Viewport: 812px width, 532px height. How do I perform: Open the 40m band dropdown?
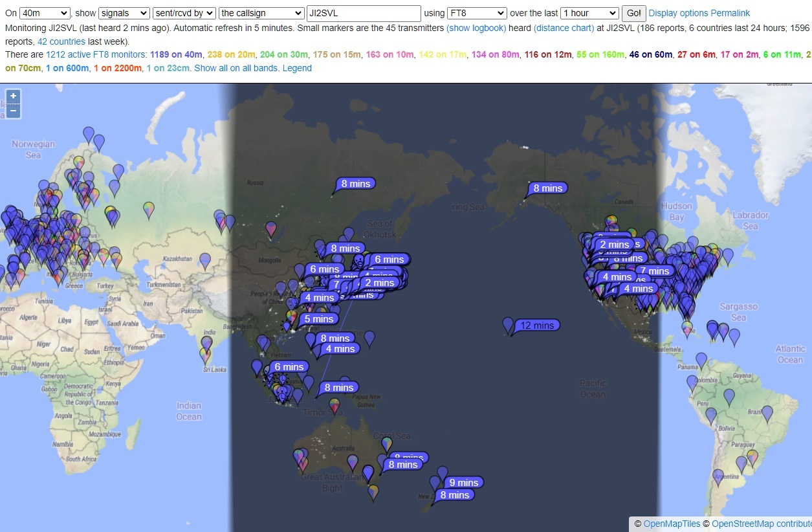(45, 13)
